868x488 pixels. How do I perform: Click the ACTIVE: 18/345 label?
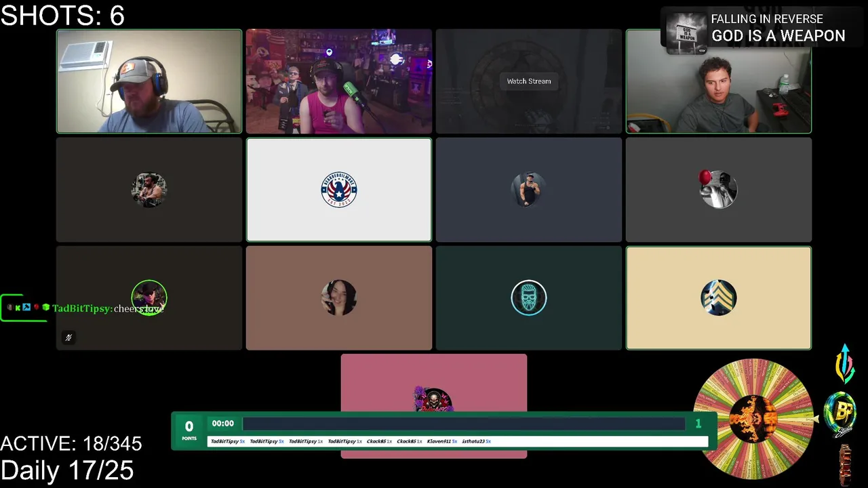click(71, 444)
